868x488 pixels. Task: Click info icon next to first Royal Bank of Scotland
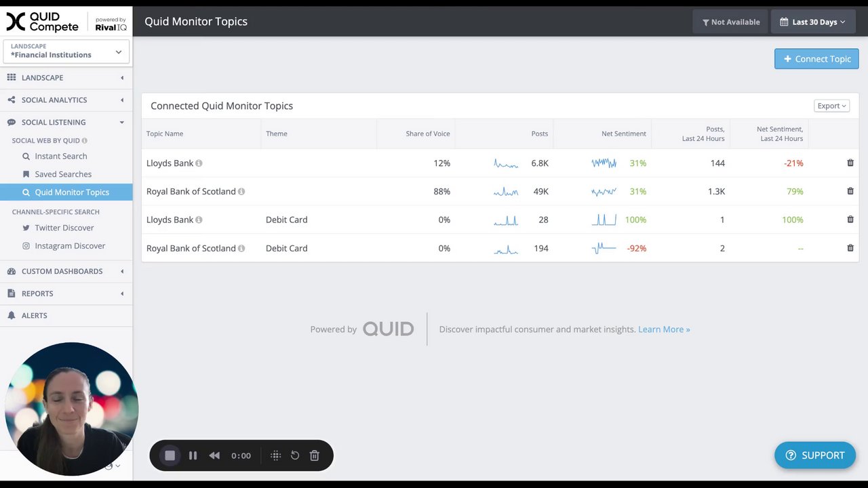tap(241, 192)
